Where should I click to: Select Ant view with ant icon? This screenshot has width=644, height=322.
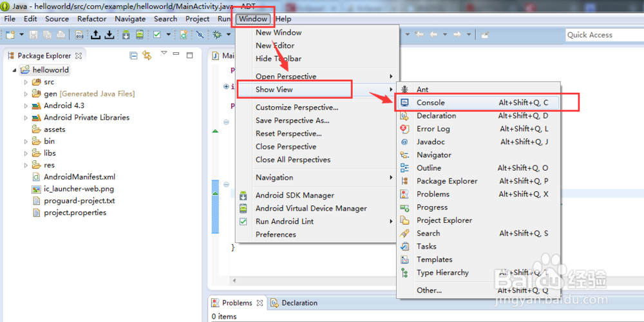tap(478, 90)
